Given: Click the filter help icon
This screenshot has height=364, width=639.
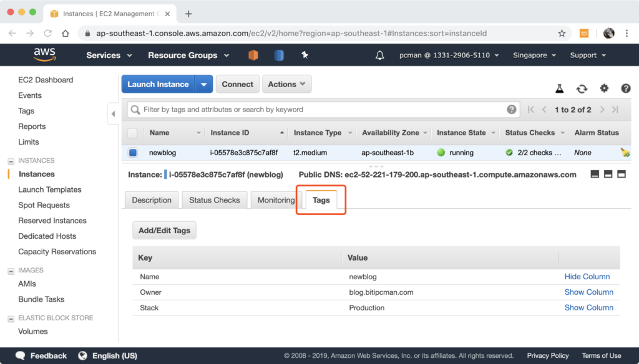Looking at the screenshot, I should coord(512,109).
